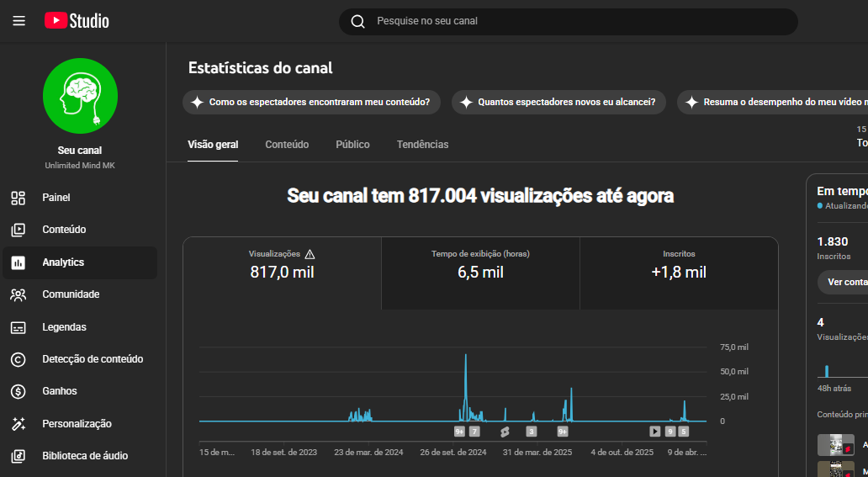This screenshot has height=477, width=868.
Task: Ask 'Como os espectadores encontraram meu conteúdo?'
Action: point(312,103)
